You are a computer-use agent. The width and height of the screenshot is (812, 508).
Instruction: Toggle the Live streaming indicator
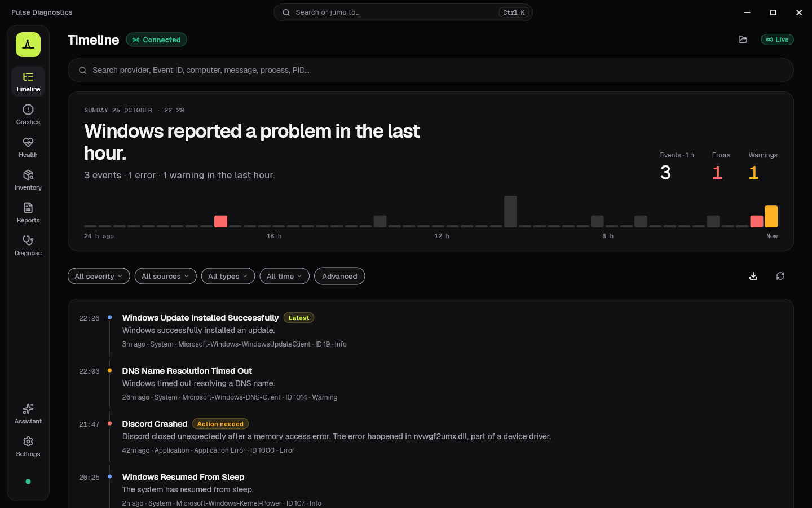[x=778, y=40]
